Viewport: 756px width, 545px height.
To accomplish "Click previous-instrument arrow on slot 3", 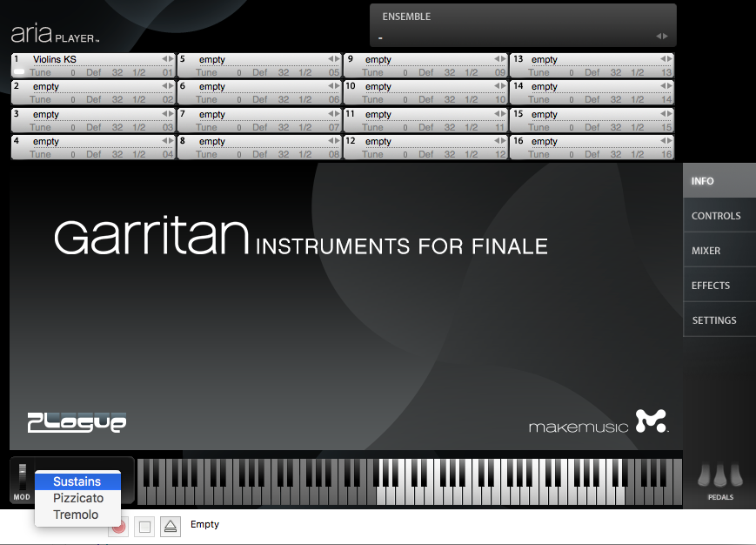I will point(165,114).
